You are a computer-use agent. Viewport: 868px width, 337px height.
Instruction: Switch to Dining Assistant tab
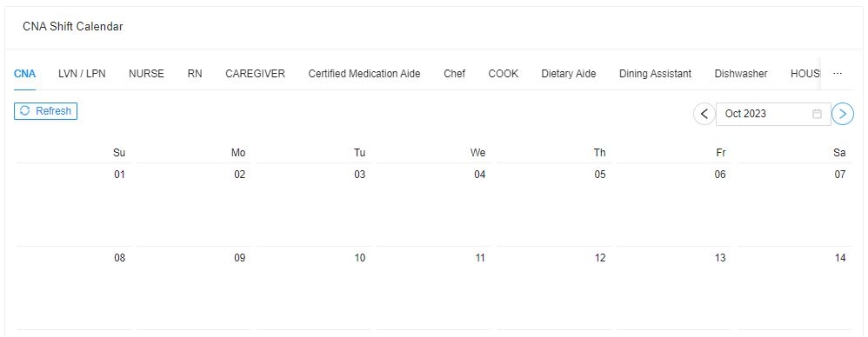click(x=656, y=74)
